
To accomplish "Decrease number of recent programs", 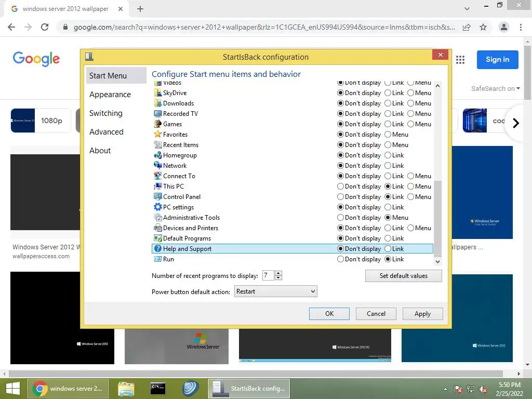I will coord(278,278).
